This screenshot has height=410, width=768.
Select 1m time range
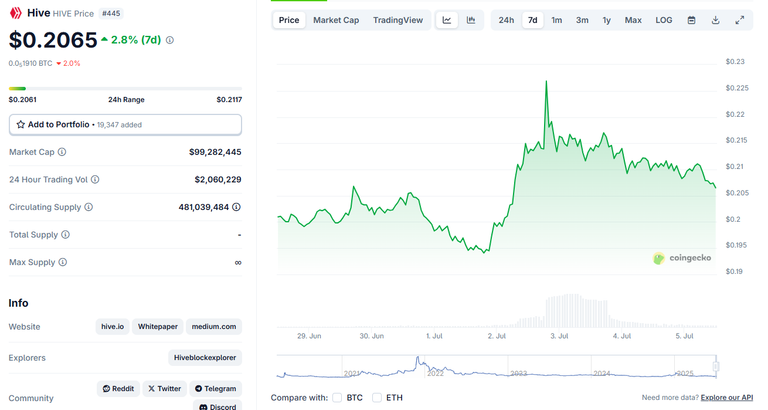[x=557, y=20]
